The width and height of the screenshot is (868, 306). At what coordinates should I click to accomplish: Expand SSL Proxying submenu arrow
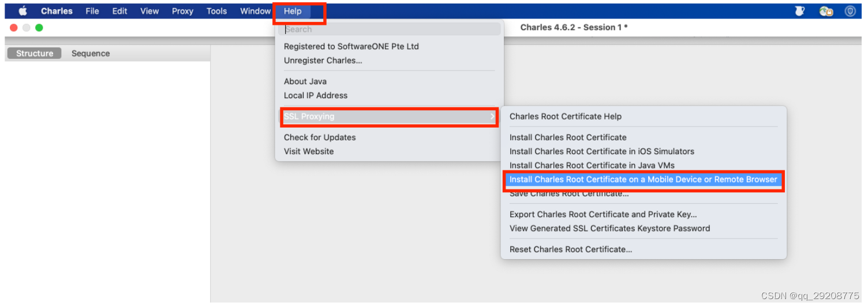tap(492, 117)
